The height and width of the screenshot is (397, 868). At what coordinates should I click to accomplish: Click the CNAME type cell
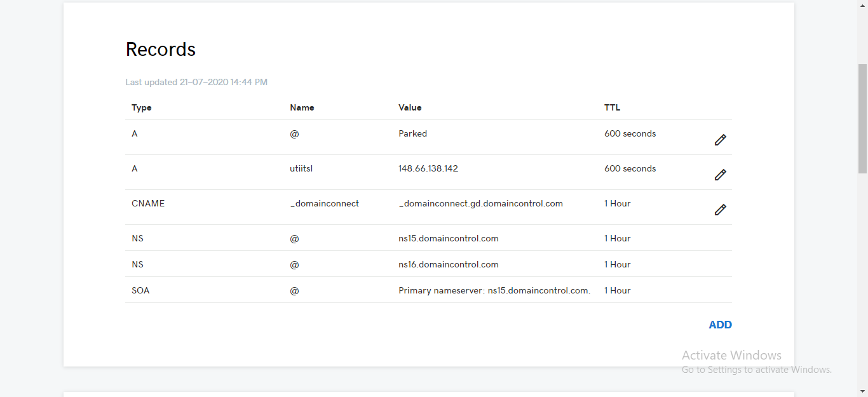(x=148, y=203)
